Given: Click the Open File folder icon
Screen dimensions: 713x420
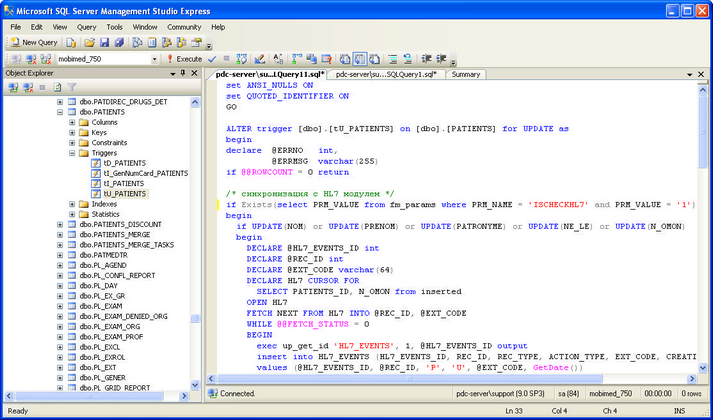Looking at the screenshot, I should pyautogui.click(x=90, y=43).
